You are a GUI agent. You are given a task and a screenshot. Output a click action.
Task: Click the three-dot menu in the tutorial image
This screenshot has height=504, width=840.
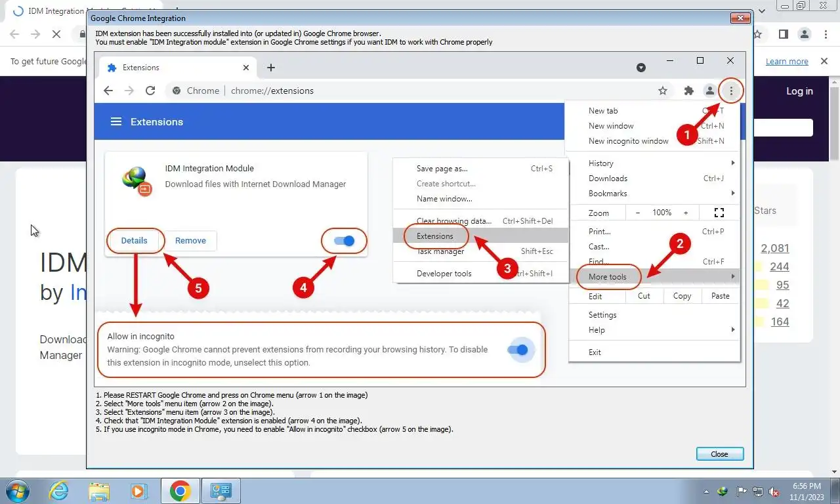pyautogui.click(x=731, y=91)
